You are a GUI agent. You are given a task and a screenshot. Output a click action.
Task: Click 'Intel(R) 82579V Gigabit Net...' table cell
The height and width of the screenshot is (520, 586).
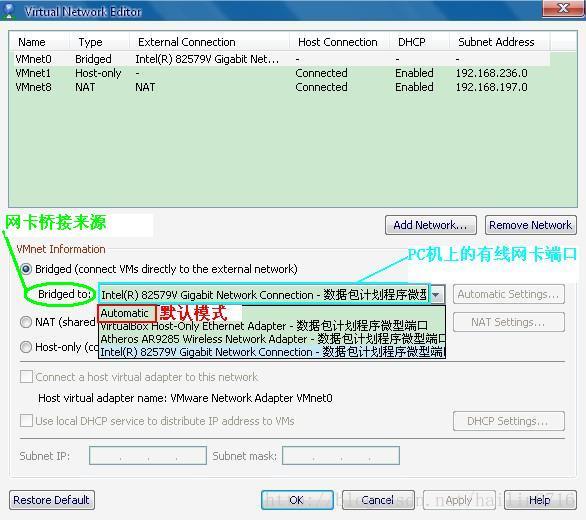(207, 59)
